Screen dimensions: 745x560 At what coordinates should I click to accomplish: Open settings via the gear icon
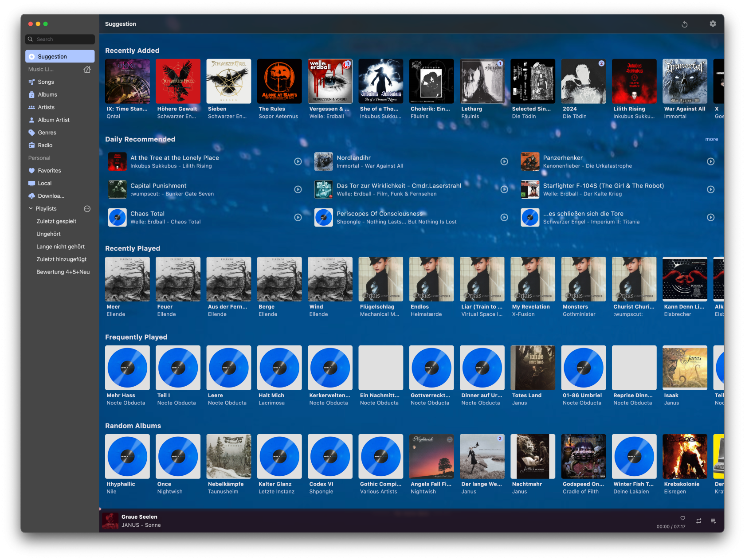click(x=713, y=23)
